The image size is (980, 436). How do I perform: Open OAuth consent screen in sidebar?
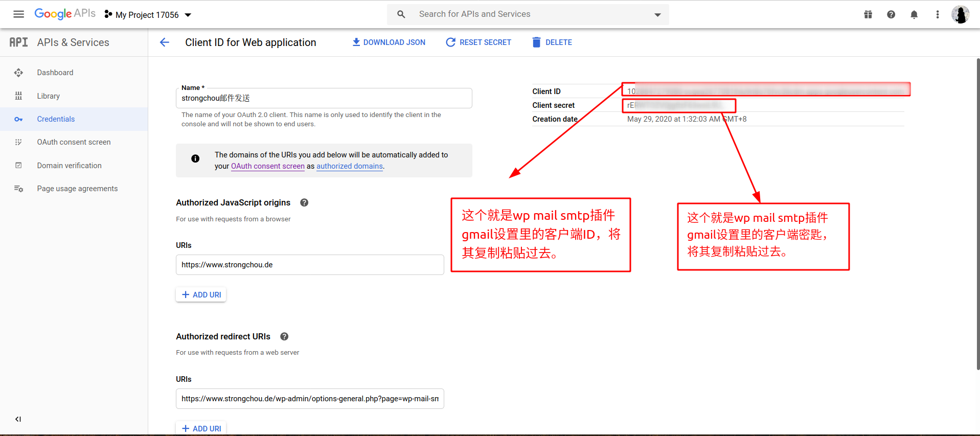pos(74,142)
